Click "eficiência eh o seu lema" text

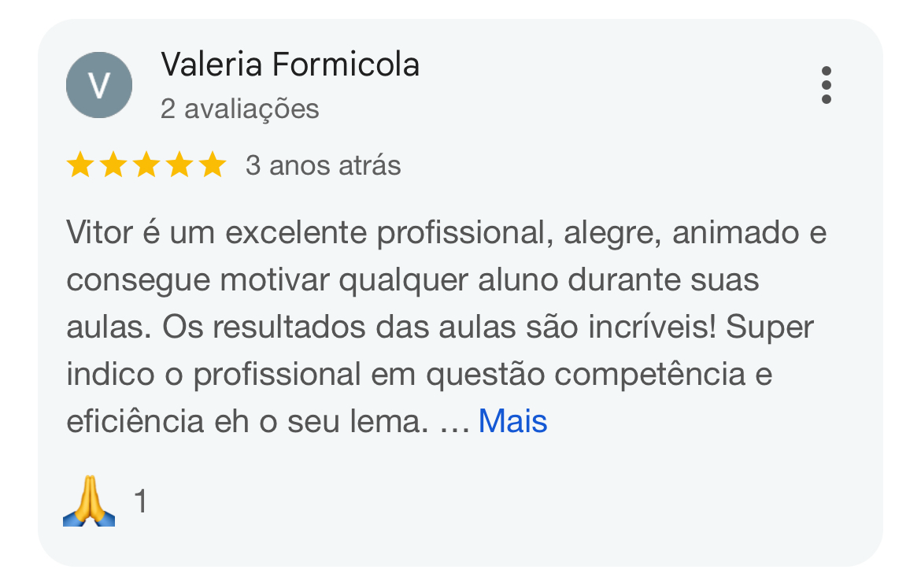pos(247,422)
